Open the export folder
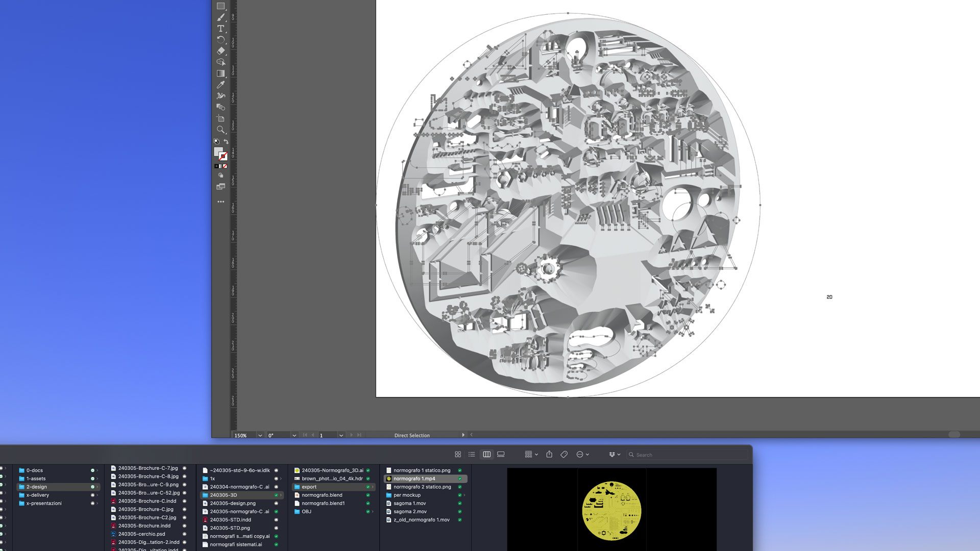This screenshot has height=551, width=980. tap(309, 487)
